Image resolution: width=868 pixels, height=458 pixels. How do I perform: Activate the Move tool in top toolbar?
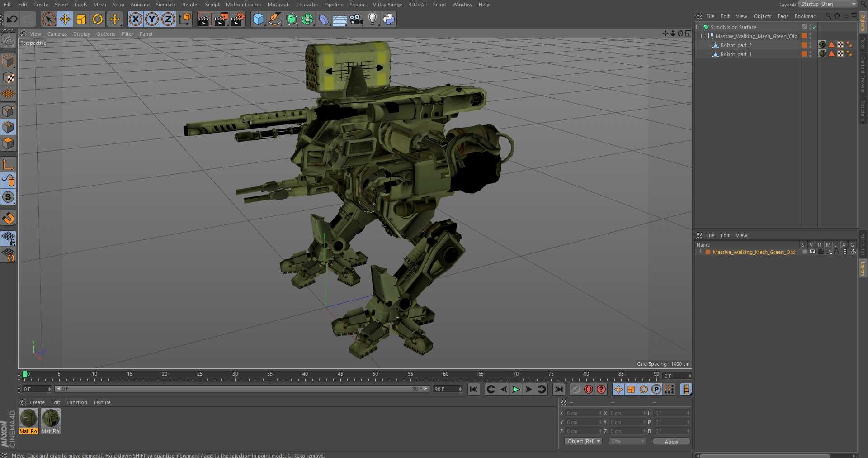[x=65, y=19]
